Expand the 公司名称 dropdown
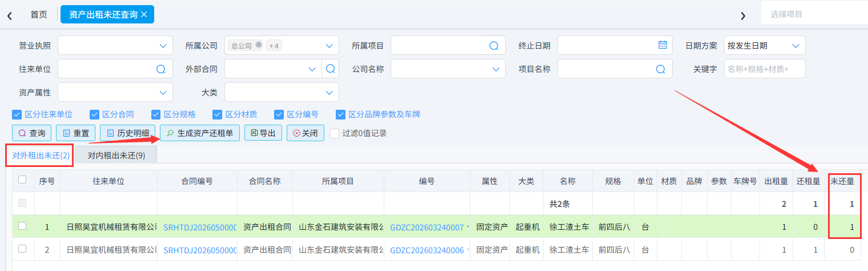 click(496, 69)
